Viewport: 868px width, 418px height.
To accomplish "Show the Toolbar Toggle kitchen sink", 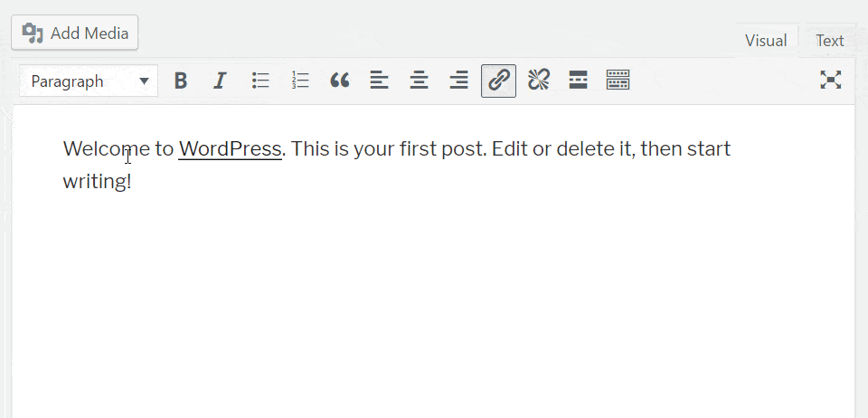I will click(x=618, y=81).
